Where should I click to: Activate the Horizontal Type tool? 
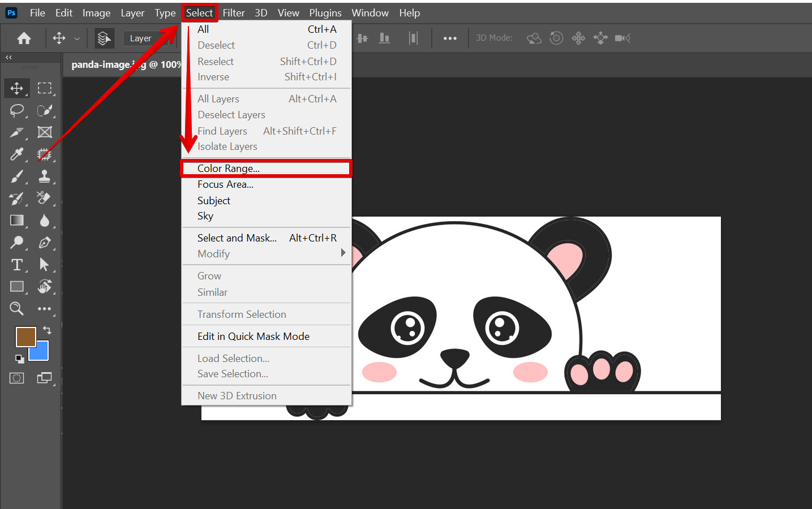(x=17, y=265)
